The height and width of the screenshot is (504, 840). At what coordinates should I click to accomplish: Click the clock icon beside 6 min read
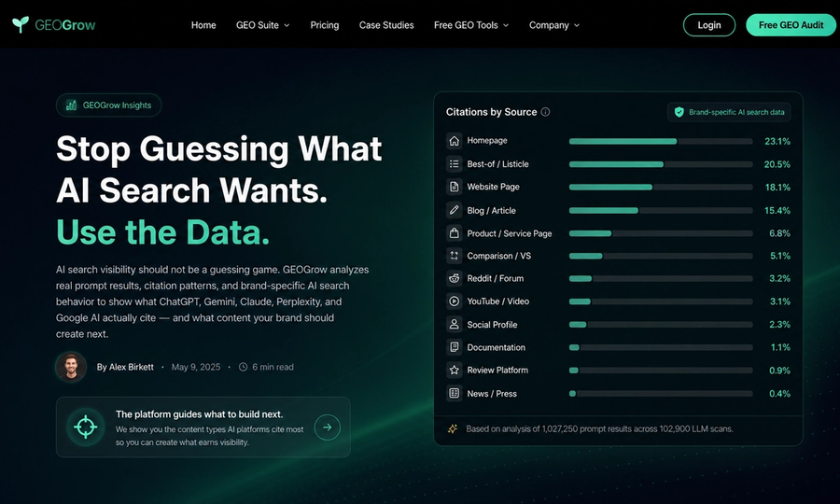[243, 367]
